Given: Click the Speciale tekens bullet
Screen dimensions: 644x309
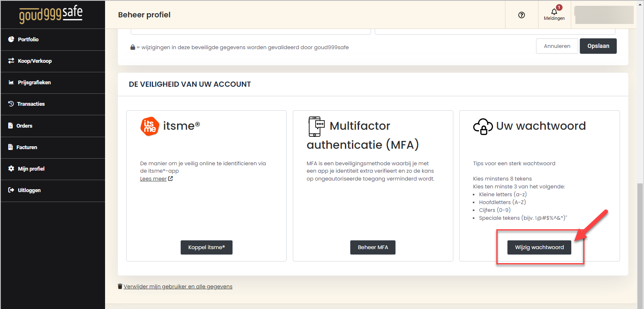Looking at the screenshot, I should pos(523,218).
